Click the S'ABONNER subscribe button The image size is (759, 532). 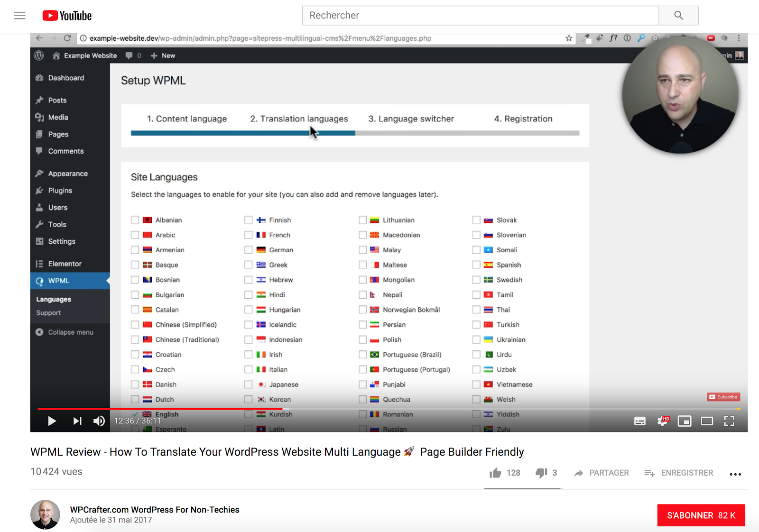pos(701,515)
